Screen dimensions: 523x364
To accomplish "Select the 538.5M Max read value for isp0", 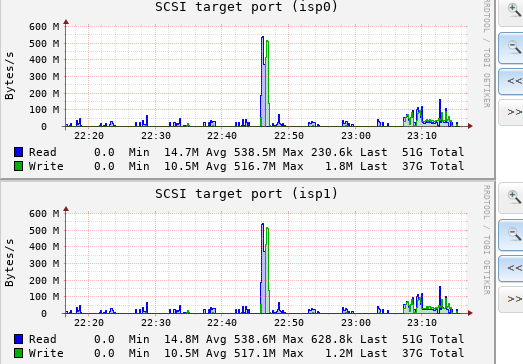I will (x=254, y=152).
